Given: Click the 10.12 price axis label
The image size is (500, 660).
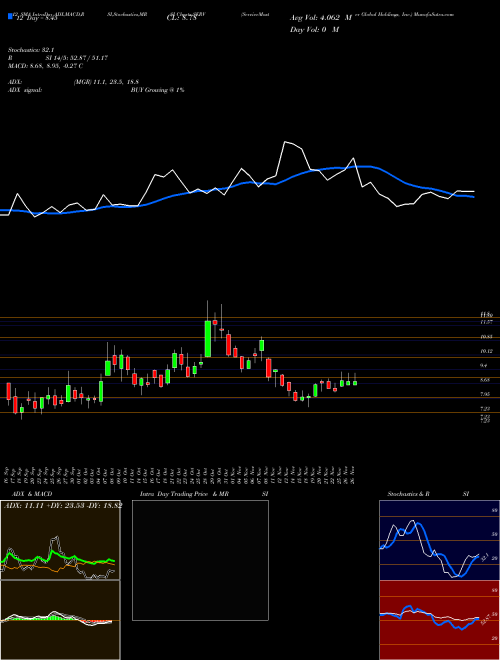Looking at the screenshot, I should coord(487,351).
